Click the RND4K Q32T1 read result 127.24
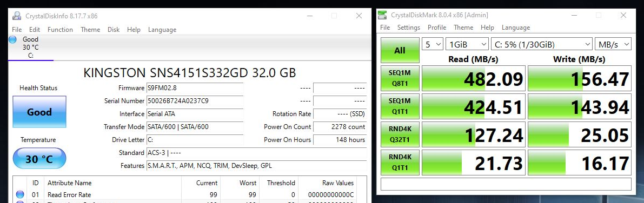Screen dimensions: 644x203 [x=474, y=134]
